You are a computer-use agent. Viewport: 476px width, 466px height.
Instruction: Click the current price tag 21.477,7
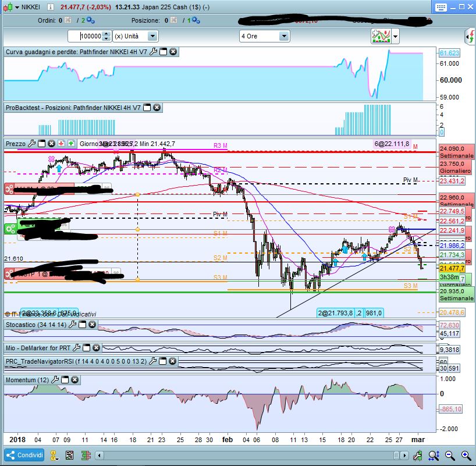[452, 268]
